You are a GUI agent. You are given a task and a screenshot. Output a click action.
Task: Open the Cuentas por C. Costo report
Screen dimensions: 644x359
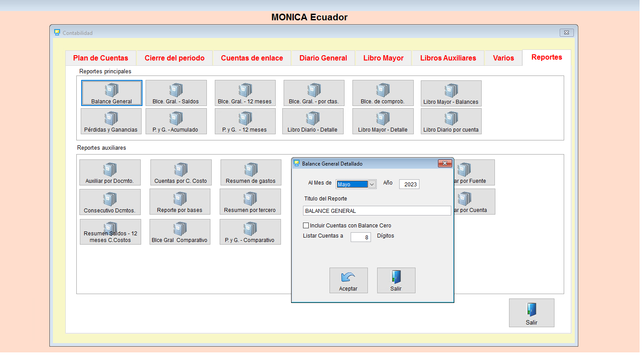click(181, 172)
